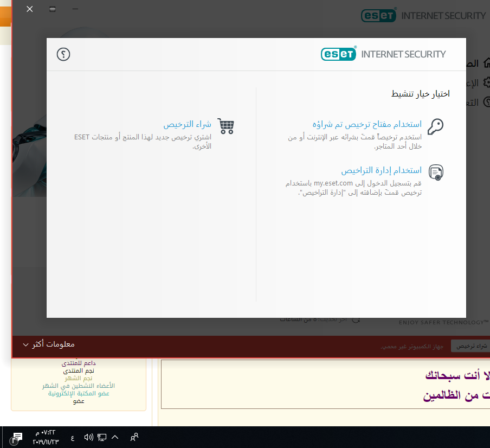Click عضو المكتبة الإلكترونية in the forum page
This screenshot has width=490, height=448.
pyautogui.click(x=79, y=393)
